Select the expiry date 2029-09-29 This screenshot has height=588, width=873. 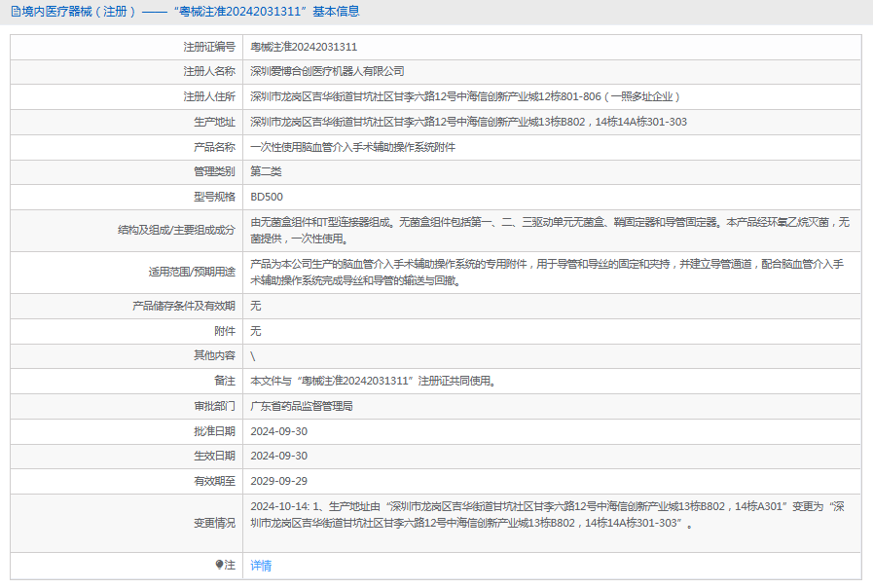click(279, 481)
